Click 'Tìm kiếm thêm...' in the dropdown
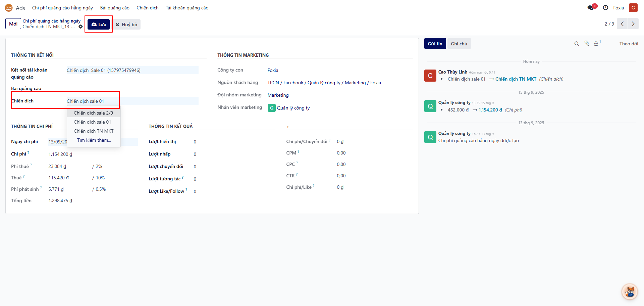Screen dimensions: 644x306 [94, 140]
